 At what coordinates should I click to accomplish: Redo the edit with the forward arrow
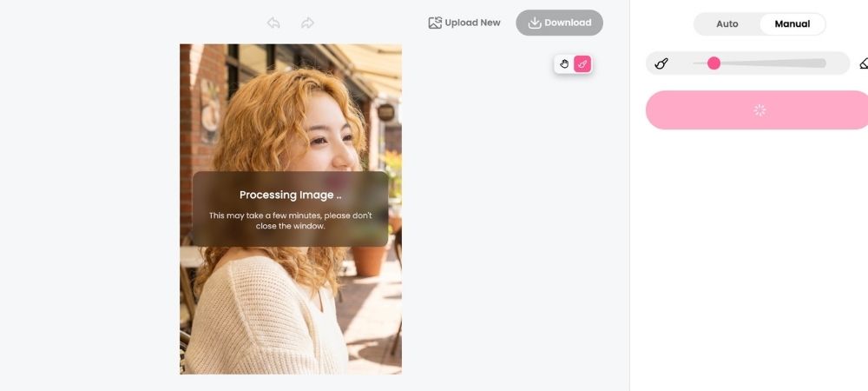(307, 23)
